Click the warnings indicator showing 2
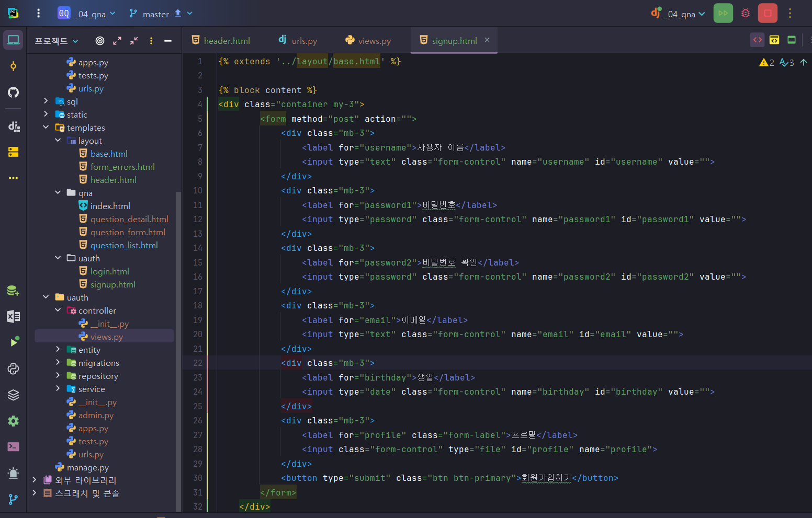The width and height of the screenshot is (812, 518). tap(766, 63)
